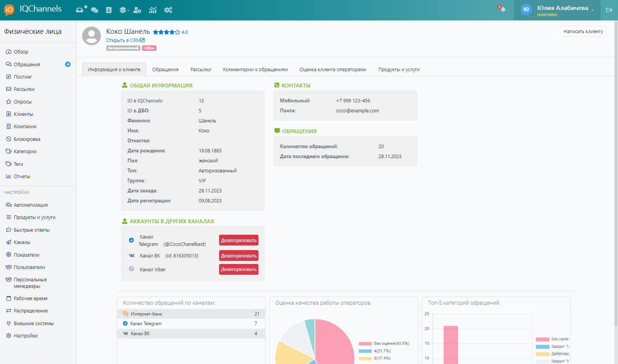Click the Написать клиенту button
Screen dimensions: 618x364
(583, 32)
